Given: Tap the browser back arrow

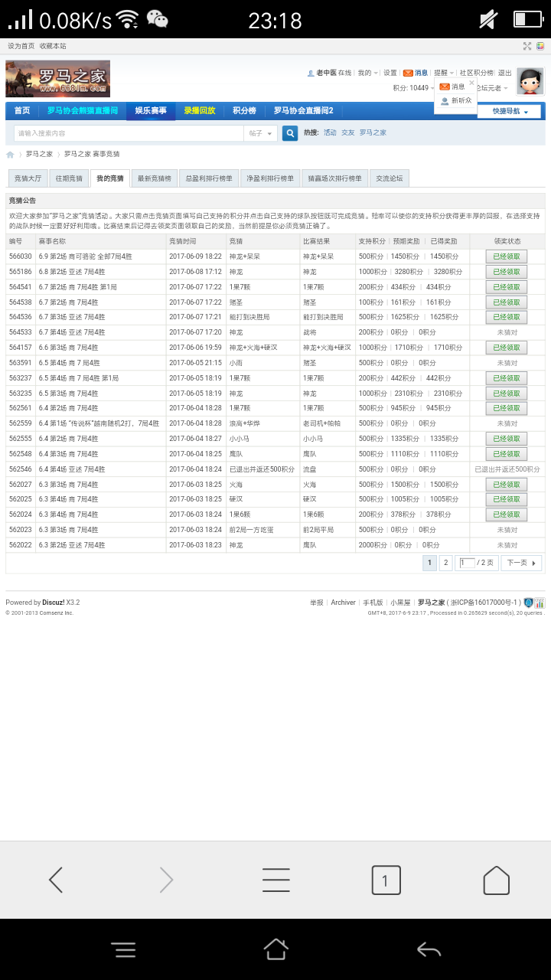Looking at the screenshot, I should 56,880.
